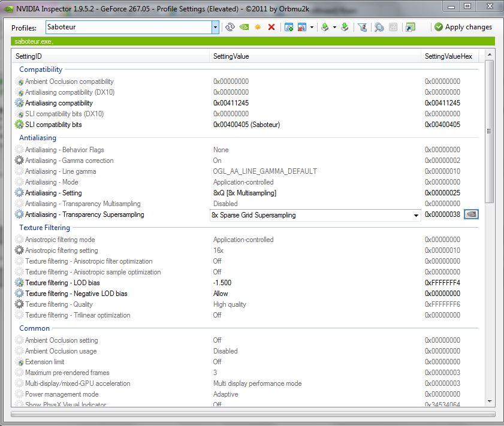Export profiles with the green up-arrow icon
The height and width of the screenshot is (426, 504).
(325, 28)
